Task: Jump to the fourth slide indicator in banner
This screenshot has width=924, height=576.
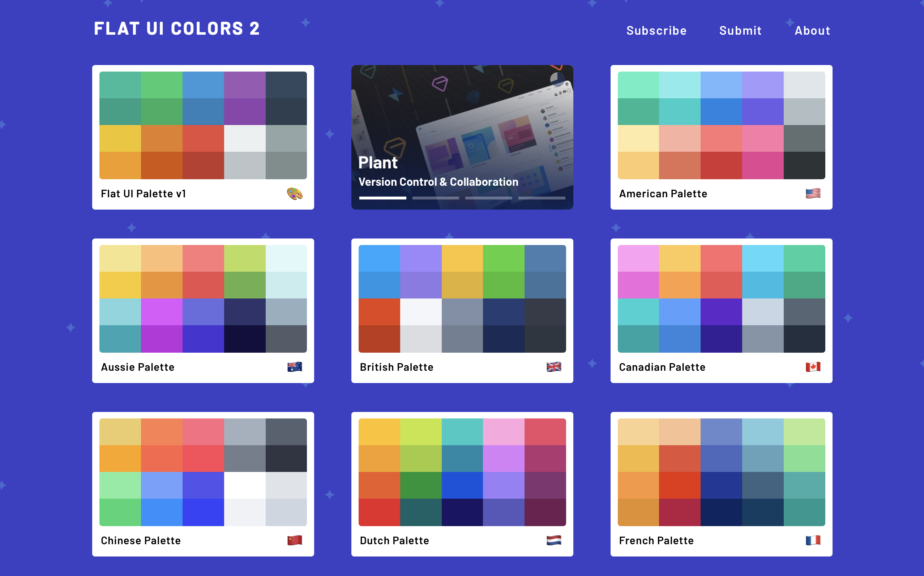Action: pyautogui.click(x=542, y=198)
